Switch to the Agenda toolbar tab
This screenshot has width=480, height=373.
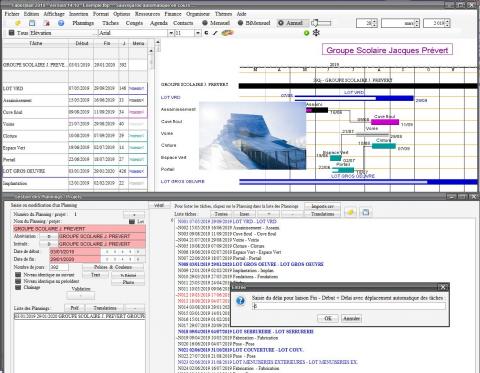coord(159,23)
